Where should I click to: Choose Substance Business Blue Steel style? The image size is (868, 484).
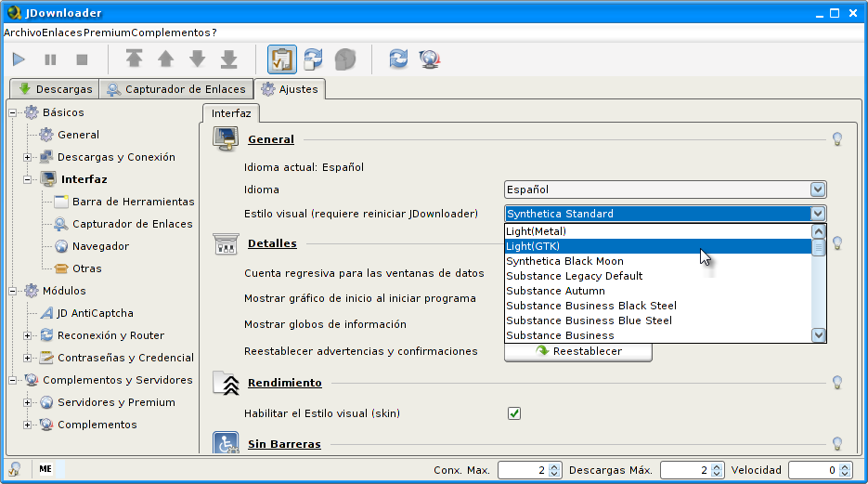[657, 320]
